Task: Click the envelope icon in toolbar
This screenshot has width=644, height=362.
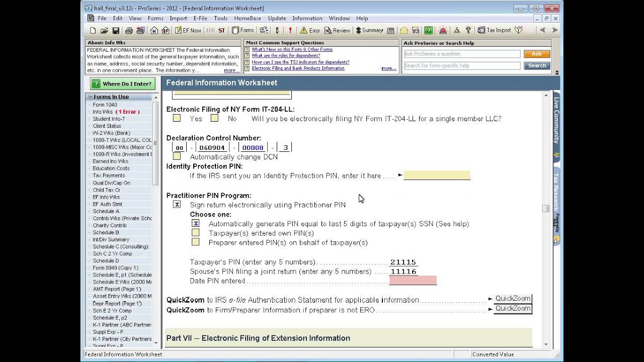Action: pyautogui.click(x=404, y=30)
